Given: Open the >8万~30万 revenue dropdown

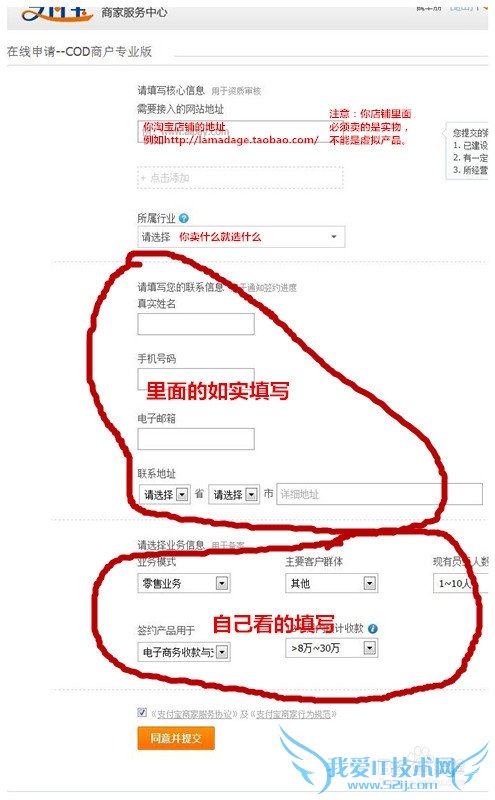Looking at the screenshot, I should tap(332, 648).
